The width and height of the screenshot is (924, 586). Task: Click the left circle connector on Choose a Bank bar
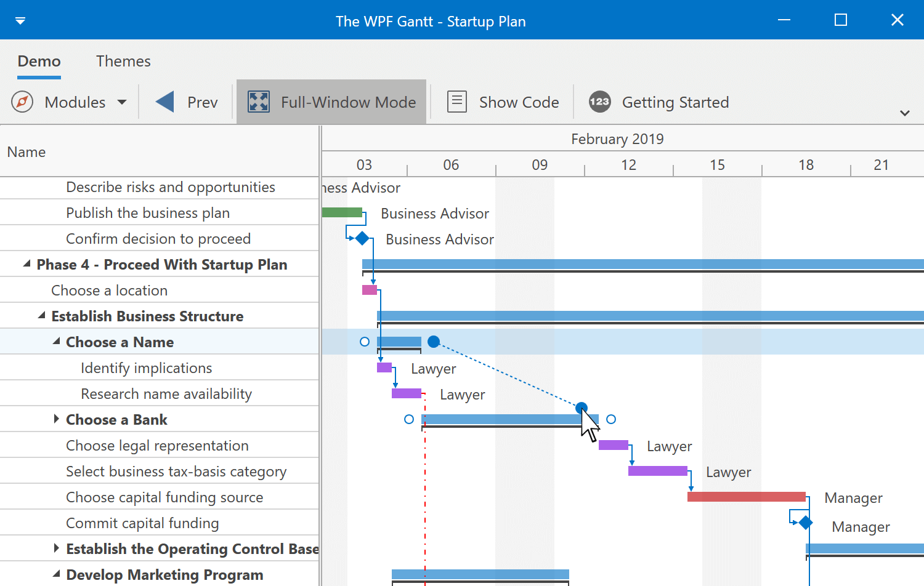(409, 419)
